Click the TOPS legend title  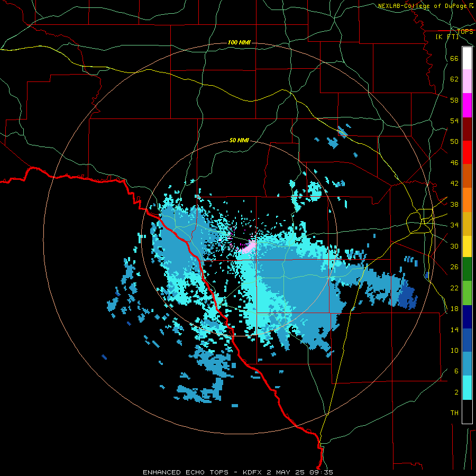465,31
